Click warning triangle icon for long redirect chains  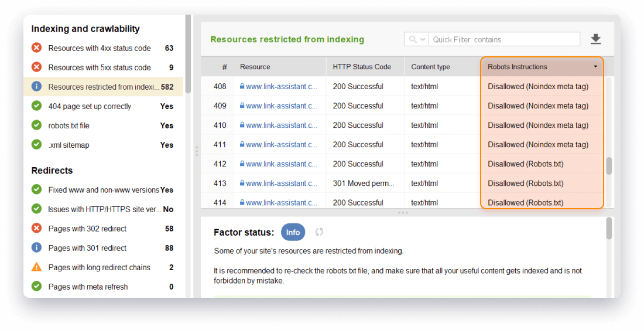pos(36,267)
